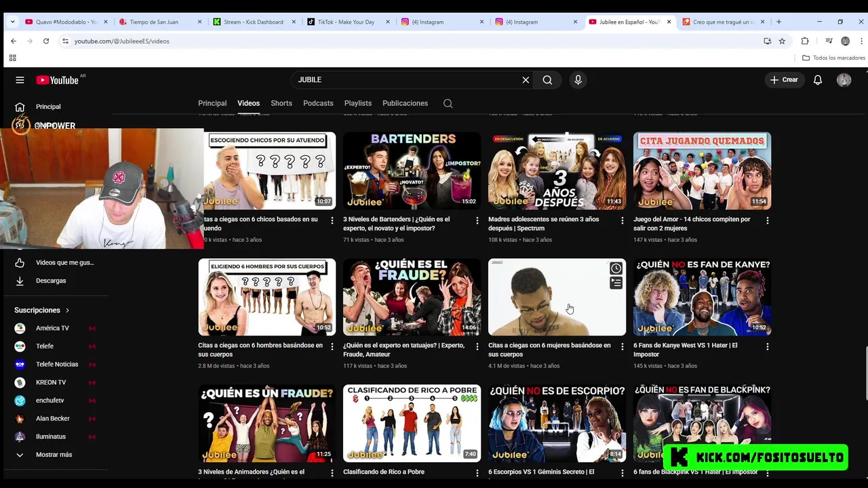Open the 3 Años Después video thumbnail
868x488 pixels.
[557, 171]
